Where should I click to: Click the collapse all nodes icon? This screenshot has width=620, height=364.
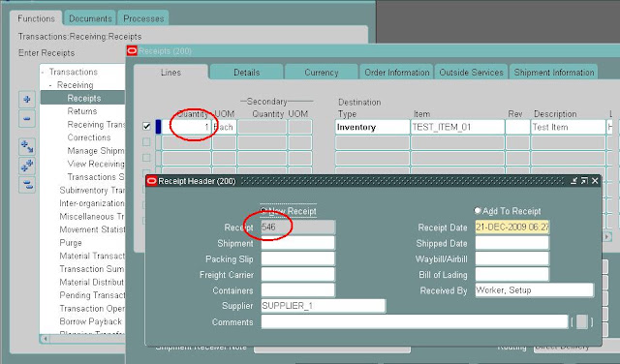(x=27, y=185)
